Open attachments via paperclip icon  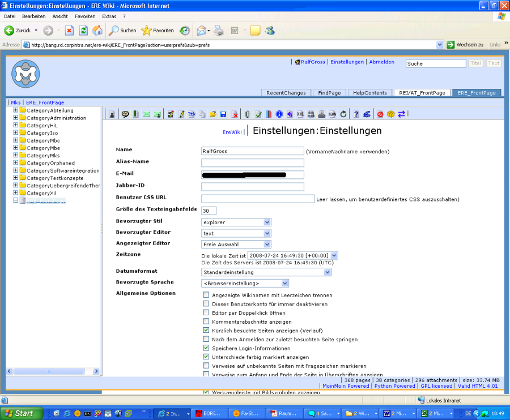pyautogui.click(x=248, y=114)
